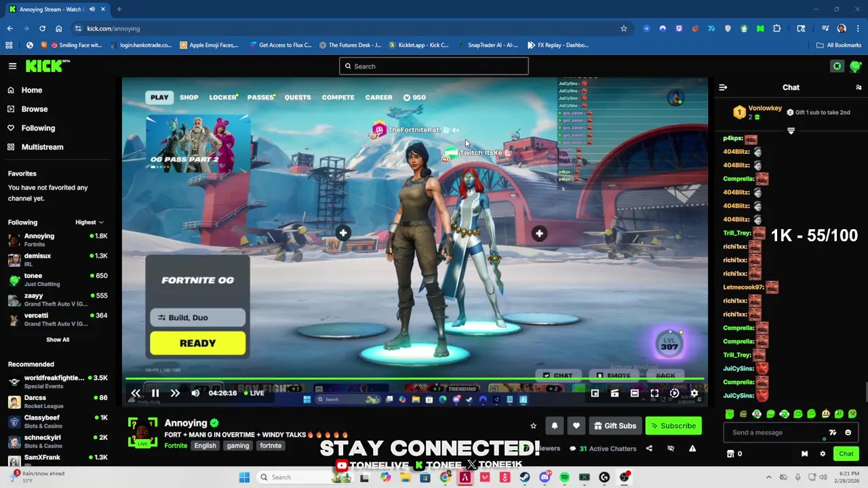Open chat settings gear
Image resolution: width=868 pixels, height=488 pixels.
(x=823, y=454)
